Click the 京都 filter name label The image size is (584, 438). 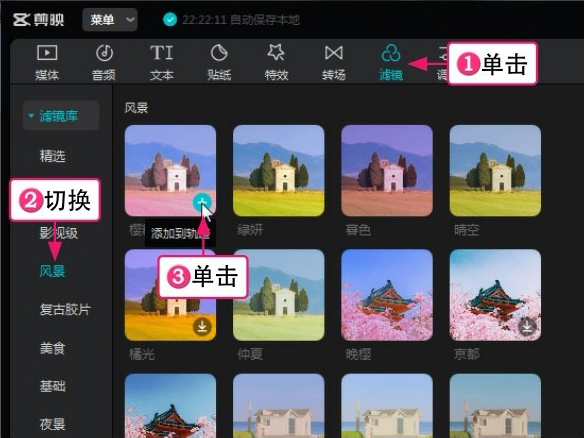pyautogui.click(x=467, y=354)
